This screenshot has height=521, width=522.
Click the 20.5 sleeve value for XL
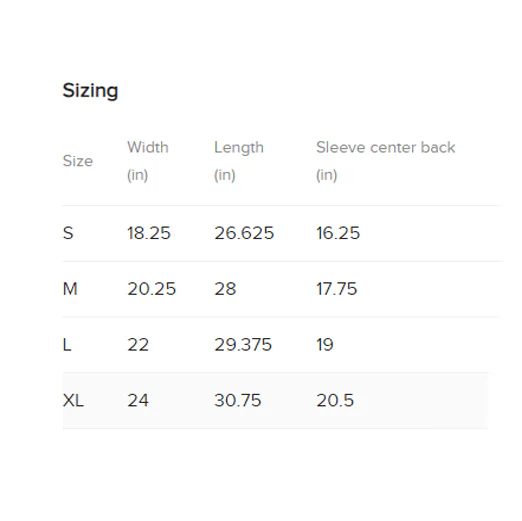[335, 400]
